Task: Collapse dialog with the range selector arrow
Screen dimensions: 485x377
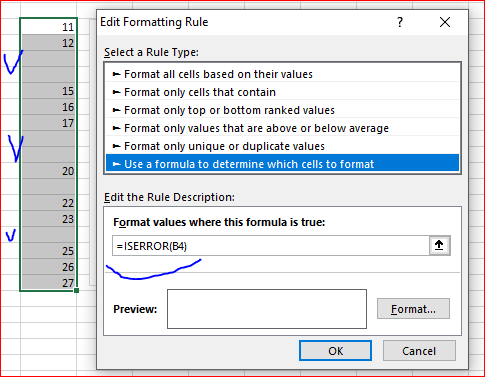Action: coord(439,246)
